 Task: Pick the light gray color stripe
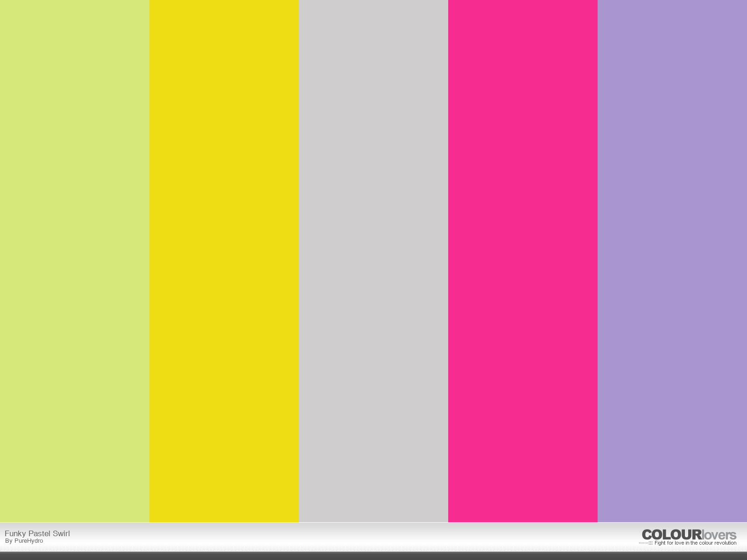(x=373, y=261)
